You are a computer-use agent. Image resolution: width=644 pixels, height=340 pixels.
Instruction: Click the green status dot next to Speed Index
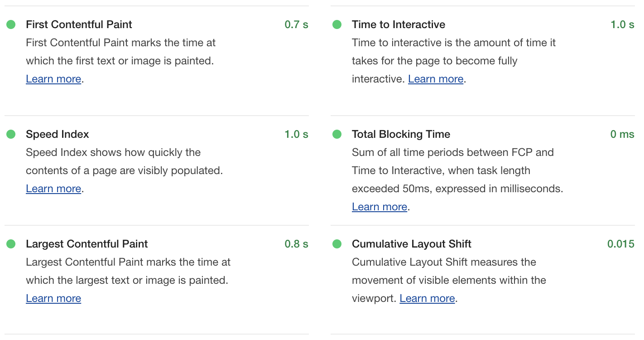[11, 134]
